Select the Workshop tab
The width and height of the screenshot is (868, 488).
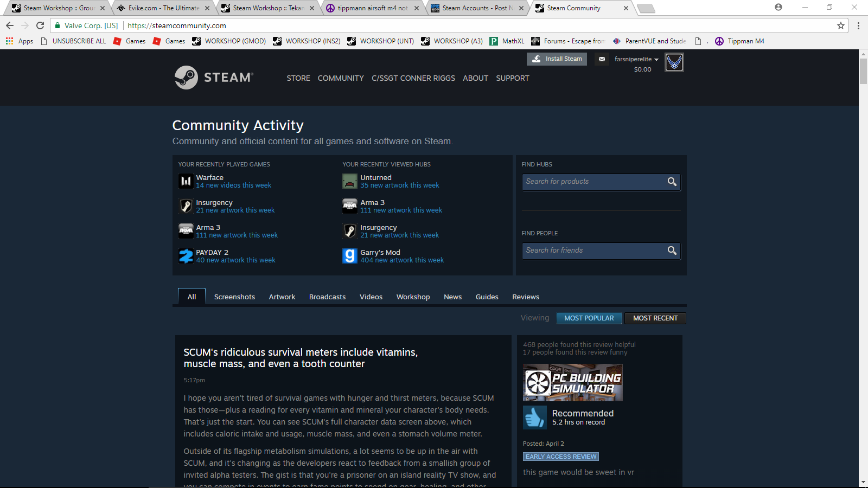coord(413,297)
